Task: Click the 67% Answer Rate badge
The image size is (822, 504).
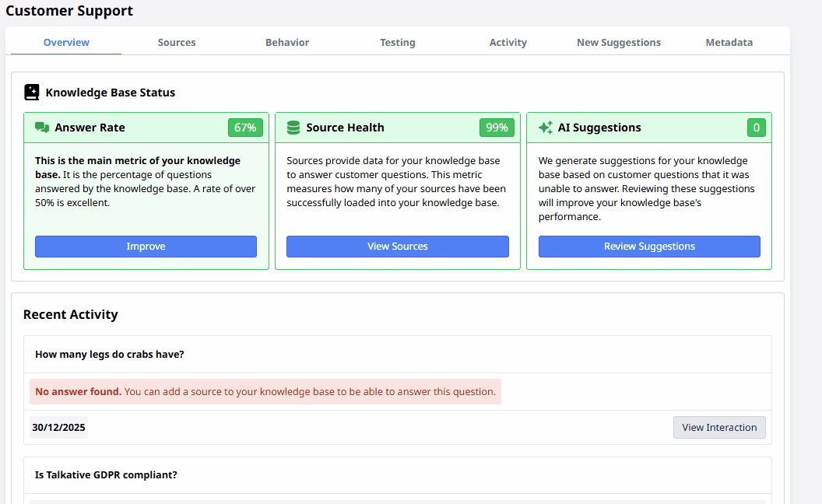Action: [245, 128]
